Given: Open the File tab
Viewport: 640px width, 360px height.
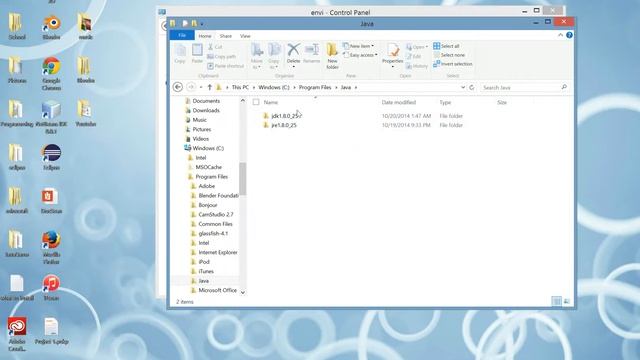Looking at the screenshot, I should click(x=182, y=36).
